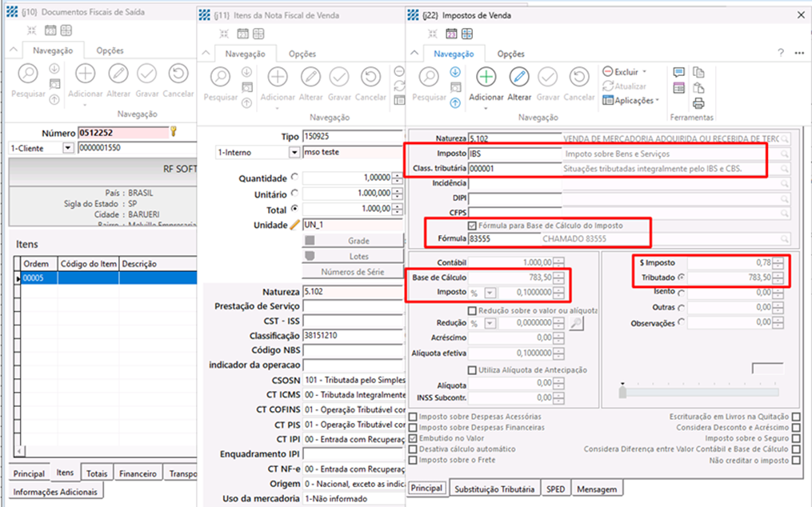Select the Isento radio button
The height and width of the screenshot is (507, 812).
pyautogui.click(x=681, y=293)
